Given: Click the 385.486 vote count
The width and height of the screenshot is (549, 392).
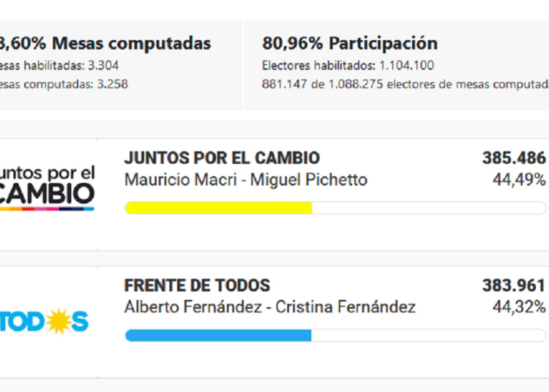Looking at the screenshot, I should pyautogui.click(x=514, y=158).
